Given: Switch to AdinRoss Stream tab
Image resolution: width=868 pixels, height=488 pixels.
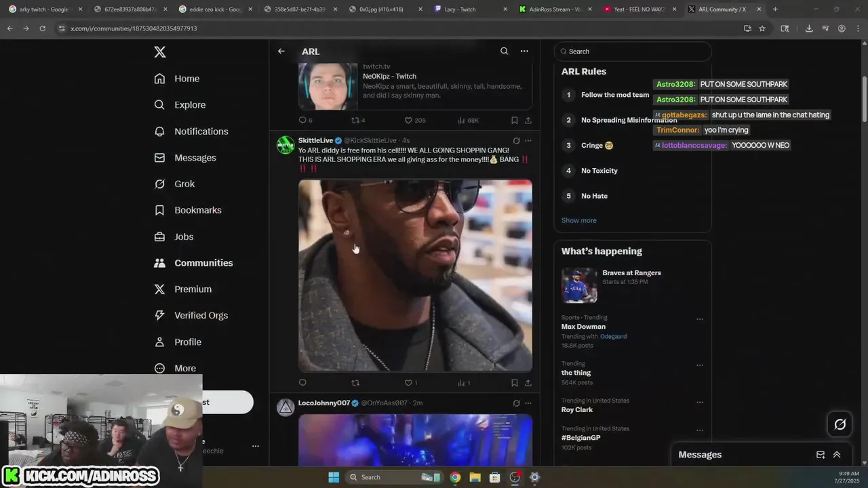Looking at the screenshot, I should pos(556,9).
